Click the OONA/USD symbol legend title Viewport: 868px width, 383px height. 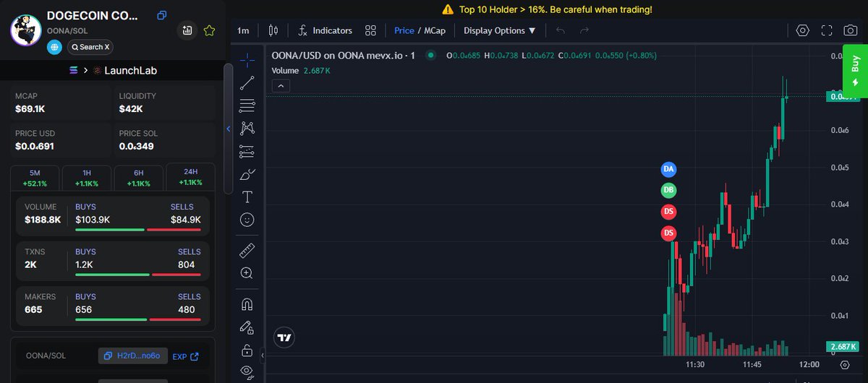343,56
